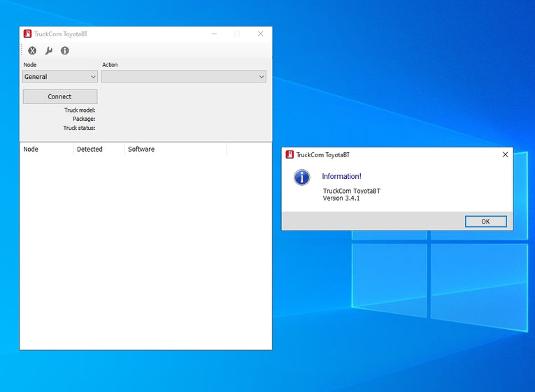
Task: Confirm the dialog with OK
Action: [x=485, y=222]
